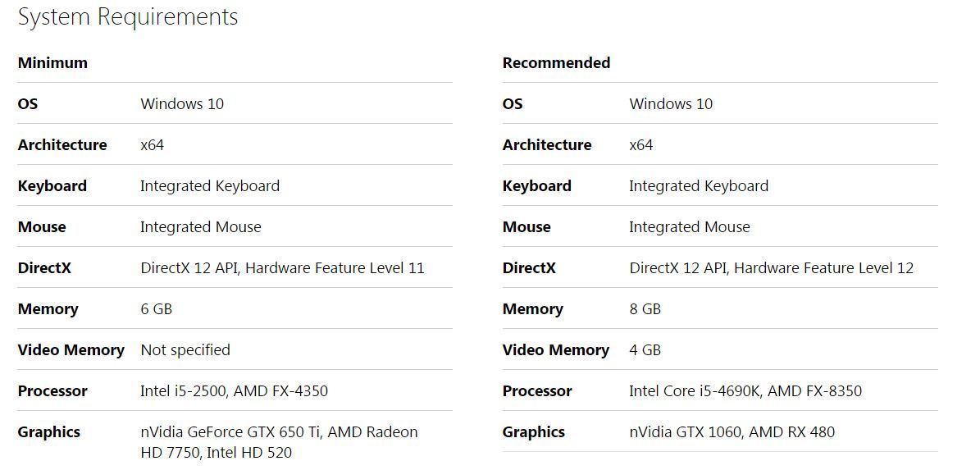Viewport: 980px width, 470px height.
Task: Click the 6 GB memory value
Action: (157, 309)
